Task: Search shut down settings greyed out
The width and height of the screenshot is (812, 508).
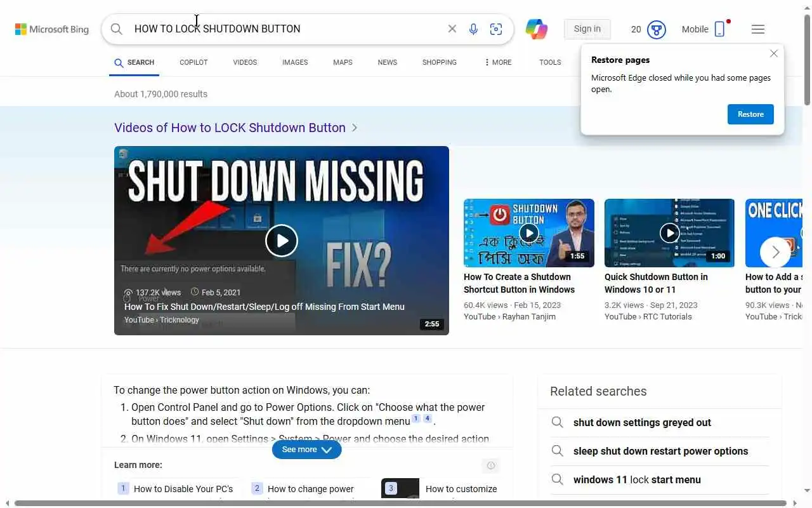Action: tap(642, 422)
